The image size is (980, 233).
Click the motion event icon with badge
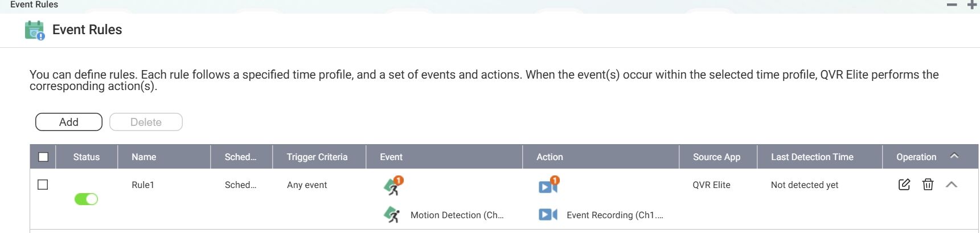(393, 186)
